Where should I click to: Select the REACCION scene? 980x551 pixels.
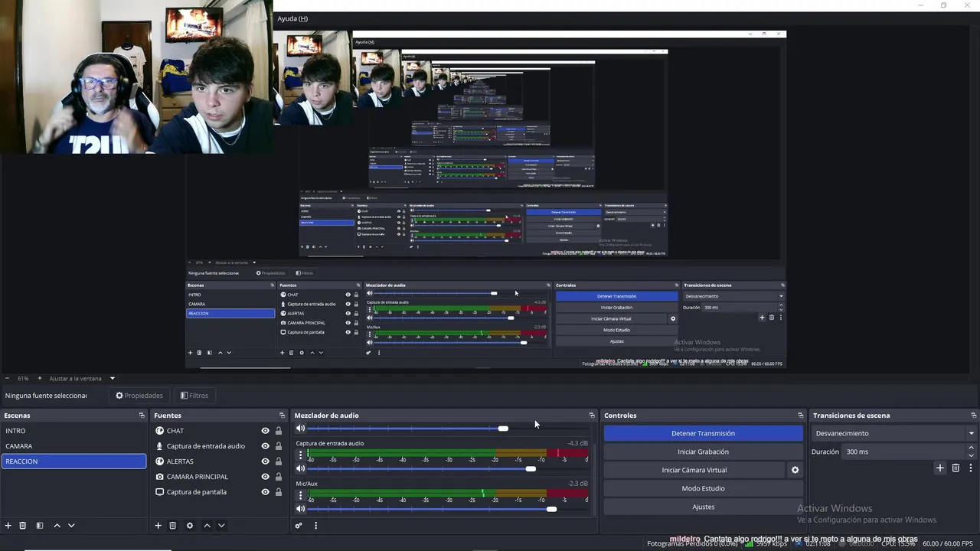click(x=73, y=461)
